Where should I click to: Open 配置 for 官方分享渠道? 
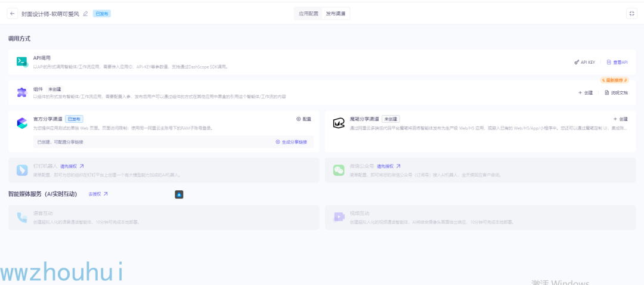coord(304,119)
